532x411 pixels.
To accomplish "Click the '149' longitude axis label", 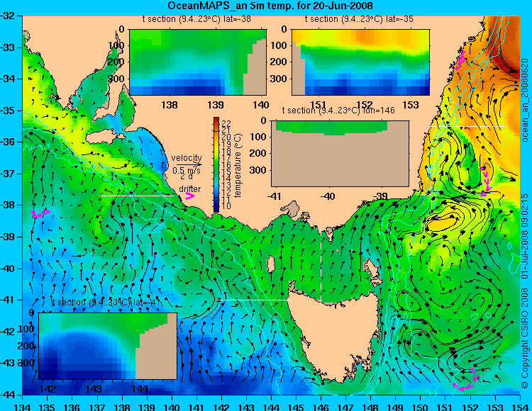I will coord(396,407).
